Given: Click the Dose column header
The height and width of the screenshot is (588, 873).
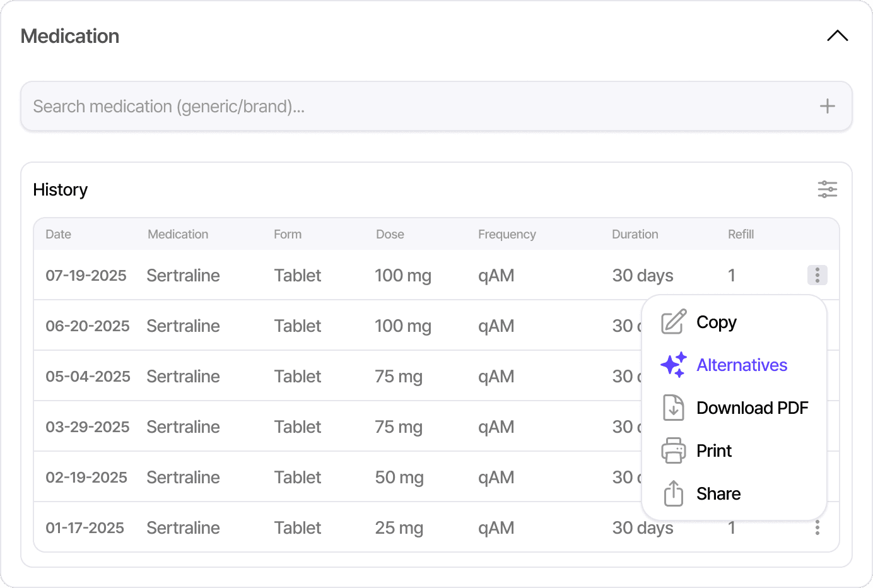Looking at the screenshot, I should pyautogui.click(x=390, y=234).
